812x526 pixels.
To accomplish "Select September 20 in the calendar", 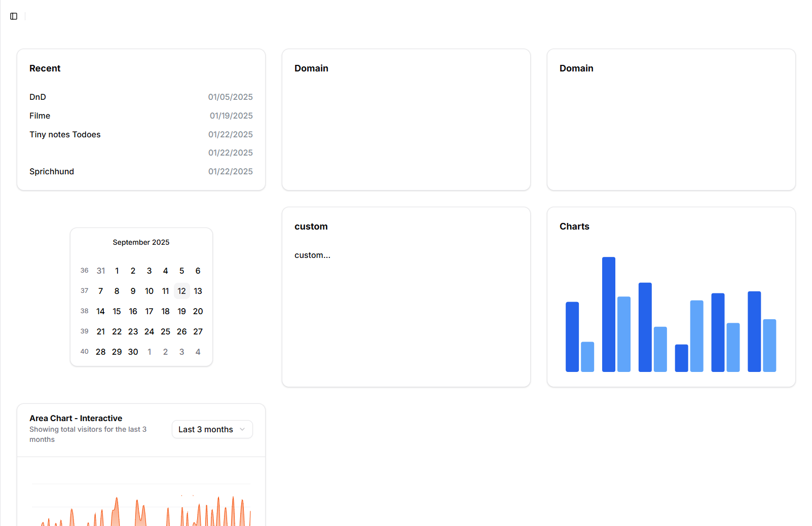I will (198, 311).
